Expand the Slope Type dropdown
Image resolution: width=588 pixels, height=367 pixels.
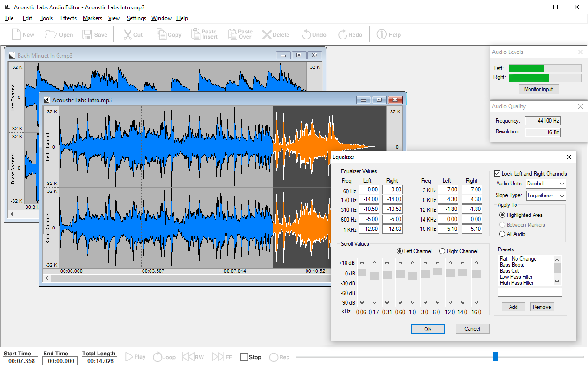545,196
